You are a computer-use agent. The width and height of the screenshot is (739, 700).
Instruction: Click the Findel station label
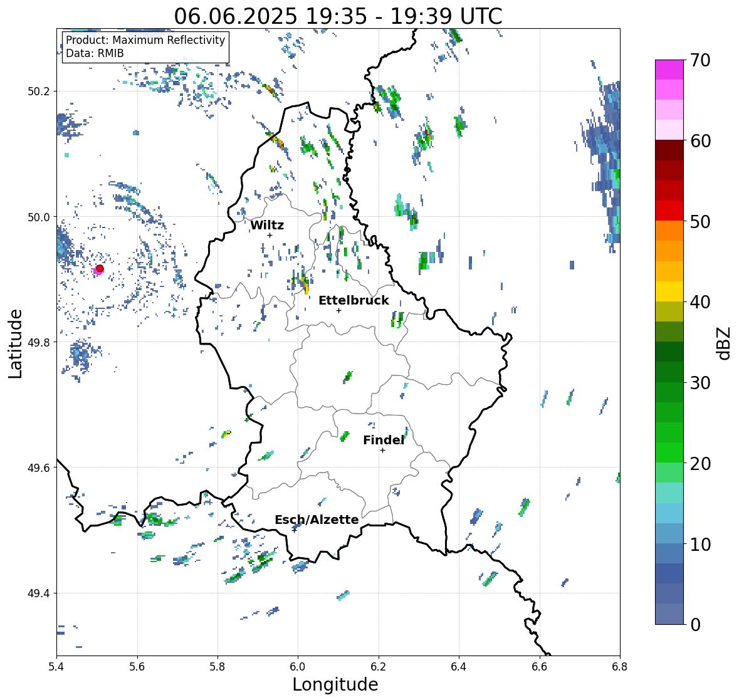coord(383,440)
